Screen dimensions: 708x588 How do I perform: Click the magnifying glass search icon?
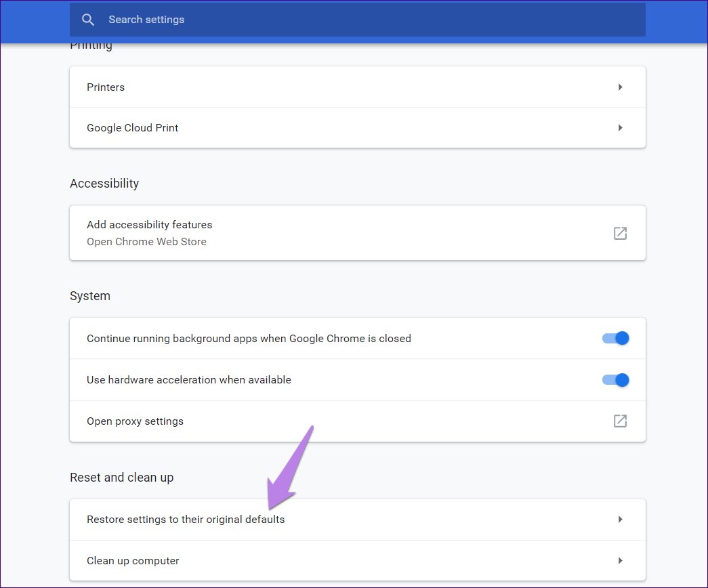click(x=88, y=20)
